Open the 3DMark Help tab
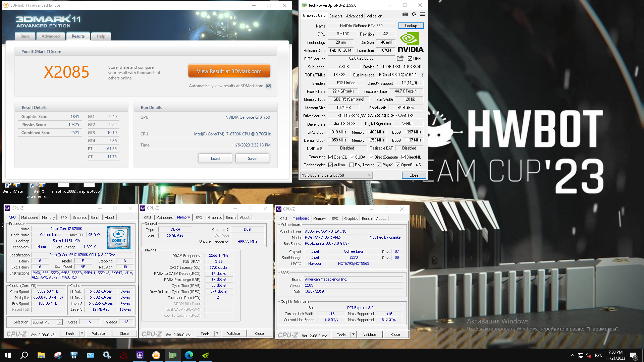Screen dimensions: 644x362 tap(101, 36)
